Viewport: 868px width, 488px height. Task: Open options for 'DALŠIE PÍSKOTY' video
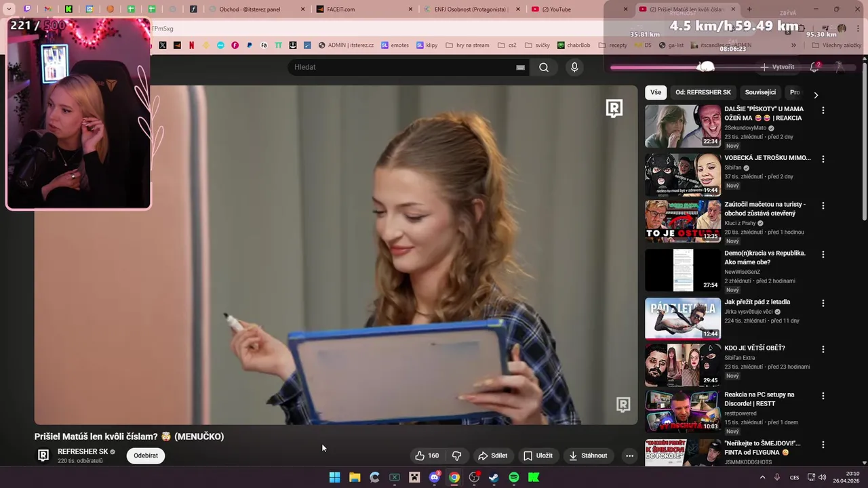pyautogui.click(x=823, y=110)
